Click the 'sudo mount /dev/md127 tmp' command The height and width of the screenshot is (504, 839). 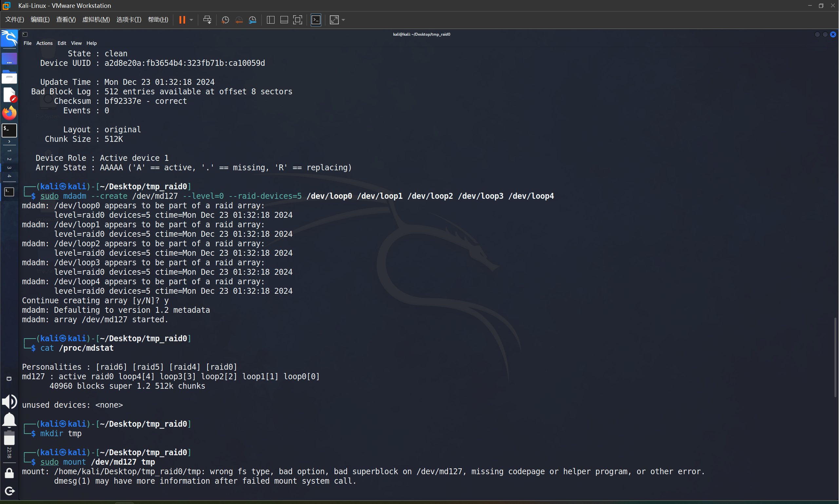(98, 462)
